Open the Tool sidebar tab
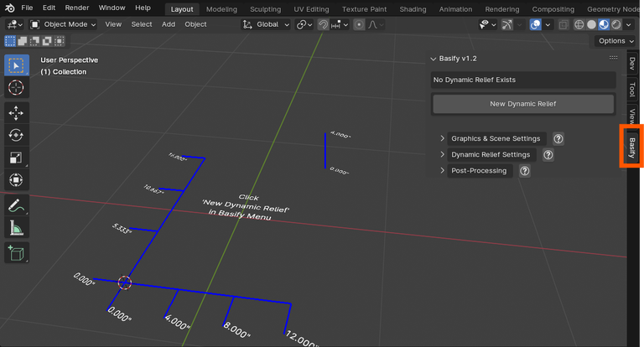Image resolution: width=644 pixels, height=347 pixels. pyautogui.click(x=632, y=89)
